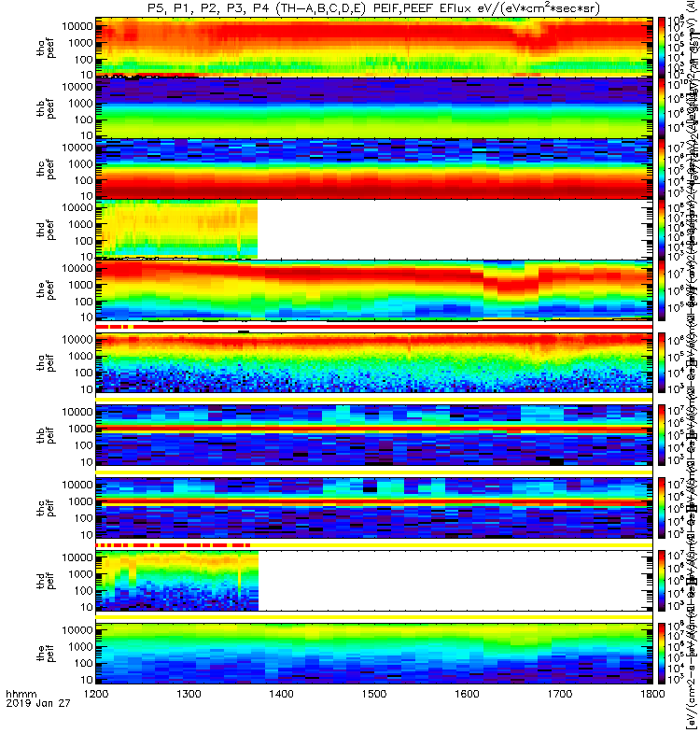Select the 'thd peef' panel label
Viewport: 700px width, 747px height.
46,230
